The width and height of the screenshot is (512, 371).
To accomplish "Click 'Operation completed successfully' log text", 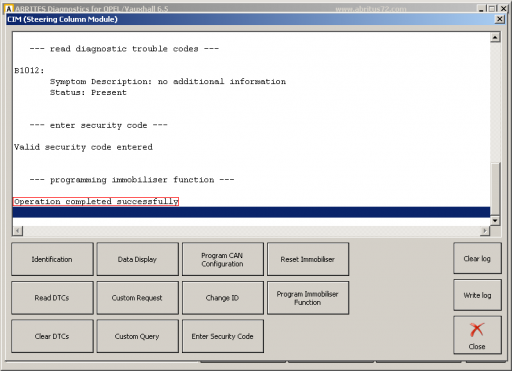I will pos(96,201).
